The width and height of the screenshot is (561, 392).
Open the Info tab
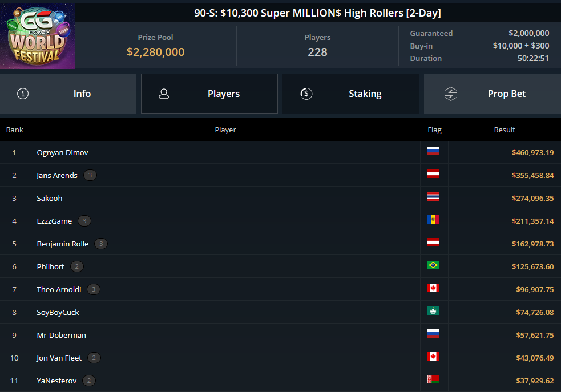pyautogui.click(x=68, y=94)
